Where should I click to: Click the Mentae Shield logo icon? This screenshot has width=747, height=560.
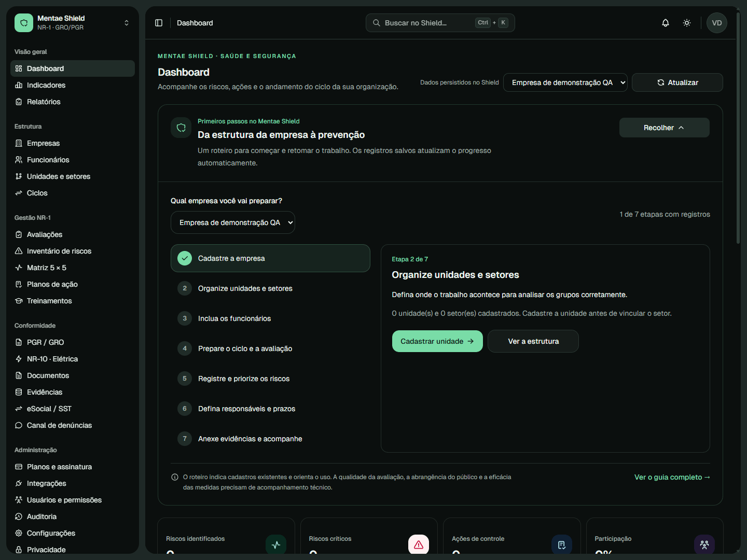click(24, 23)
